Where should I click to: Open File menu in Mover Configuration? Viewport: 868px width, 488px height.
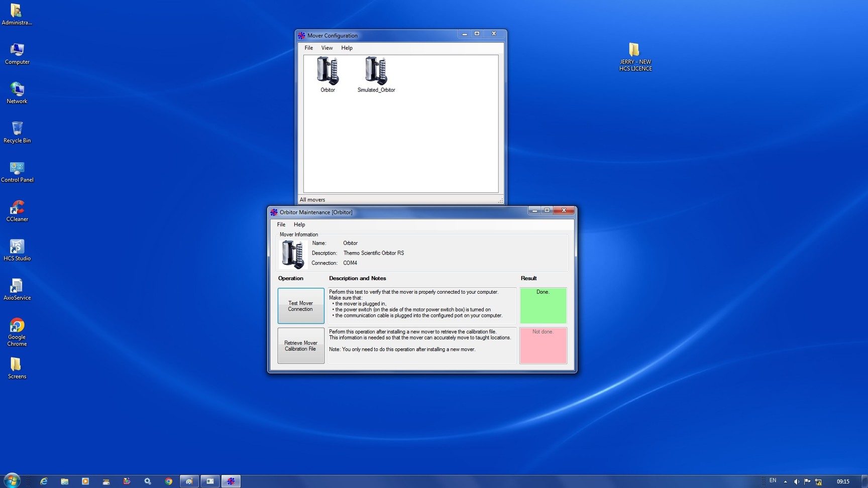coord(308,48)
